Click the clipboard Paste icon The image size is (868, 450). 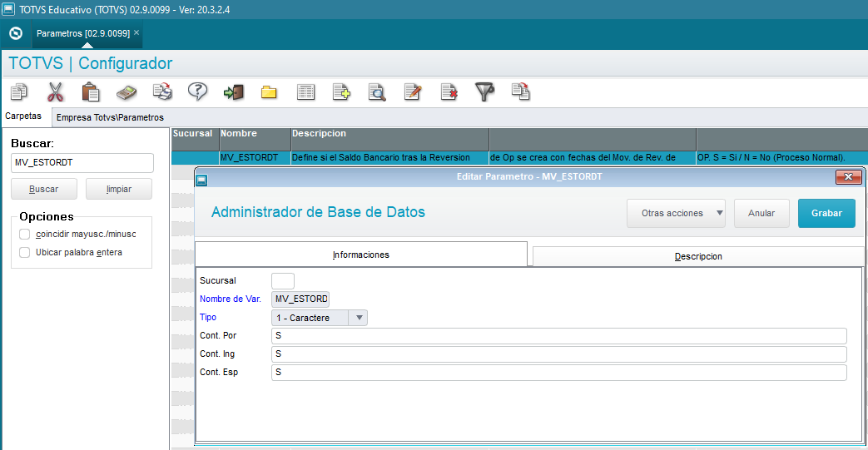(x=91, y=91)
